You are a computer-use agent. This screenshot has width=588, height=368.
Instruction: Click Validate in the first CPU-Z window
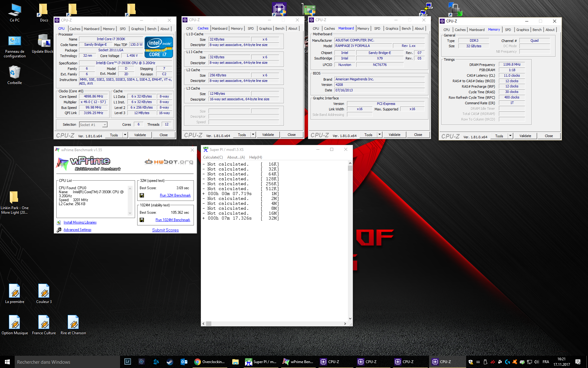[x=140, y=135]
